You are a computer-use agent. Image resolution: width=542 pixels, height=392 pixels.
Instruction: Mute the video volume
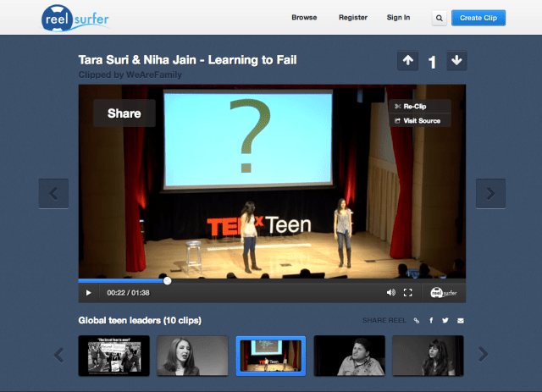point(391,293)
